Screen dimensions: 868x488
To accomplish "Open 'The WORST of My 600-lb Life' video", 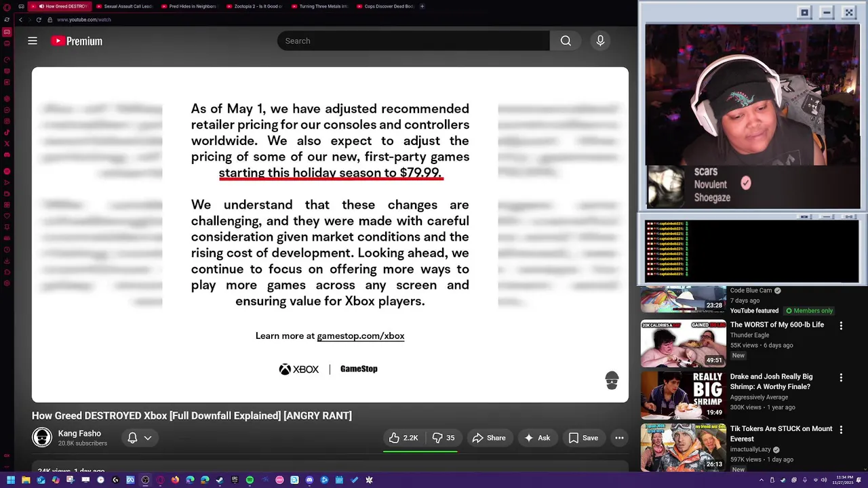I will [x=777, y=325].
